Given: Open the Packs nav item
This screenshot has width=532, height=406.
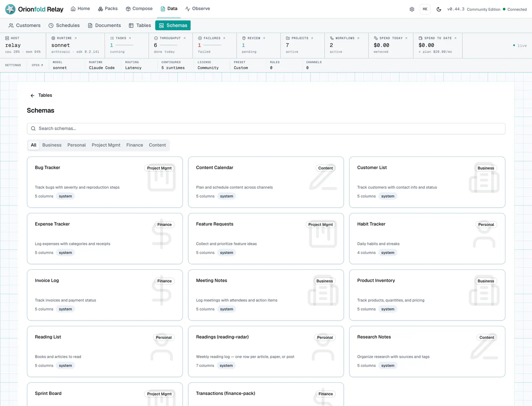Looking at the screenshot, I should point(108,9).
